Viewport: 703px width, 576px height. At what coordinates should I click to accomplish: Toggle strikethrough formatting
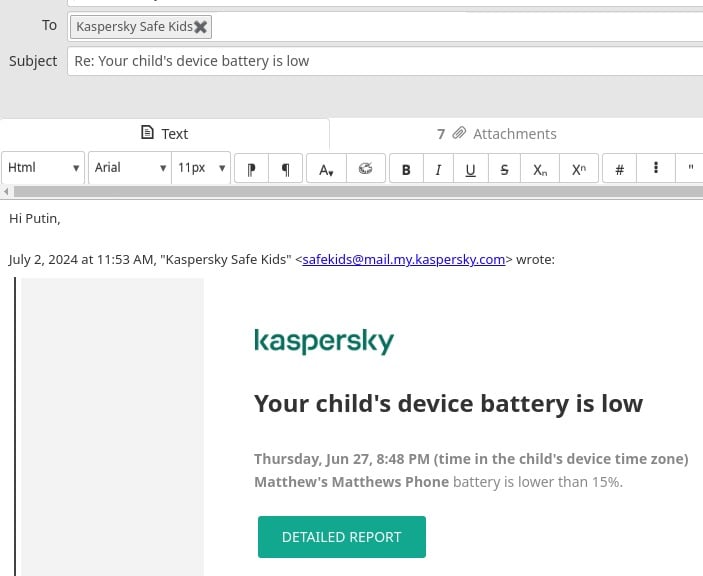pos(504,169)
